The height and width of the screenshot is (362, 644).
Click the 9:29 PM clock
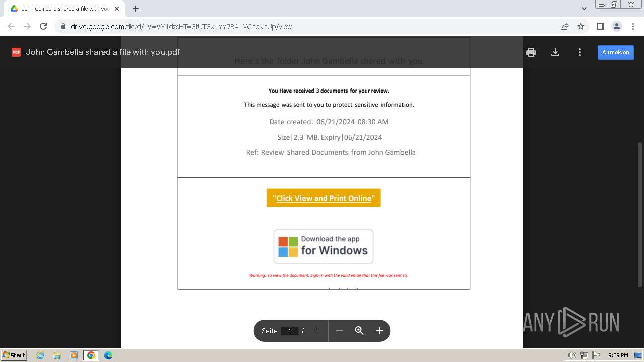click(x=618, y=355)
